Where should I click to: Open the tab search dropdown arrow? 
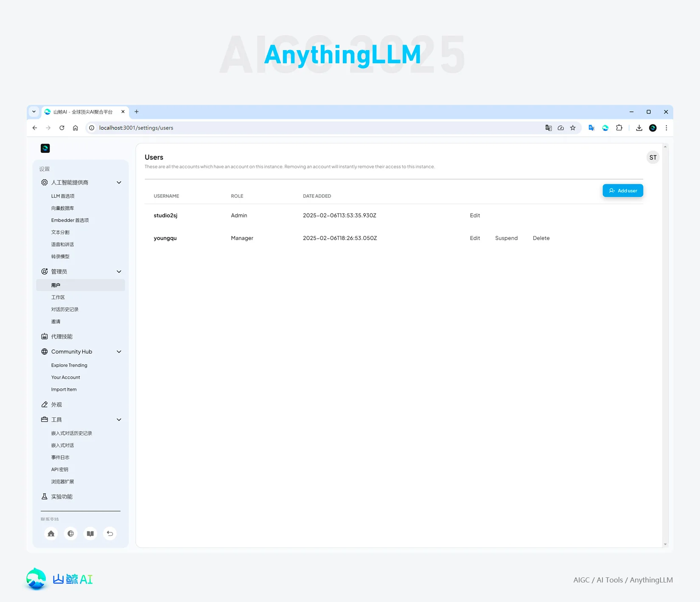click(34, 112)
